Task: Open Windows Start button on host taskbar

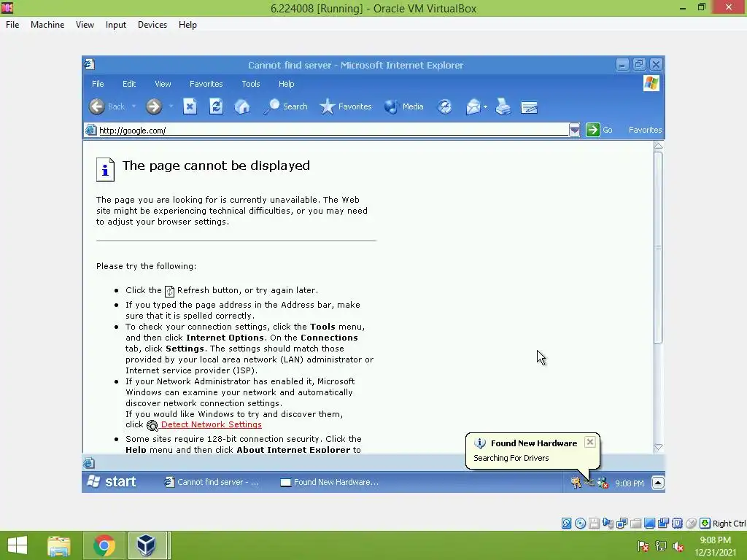Action: pyautogui.click(x=18, y=545)
